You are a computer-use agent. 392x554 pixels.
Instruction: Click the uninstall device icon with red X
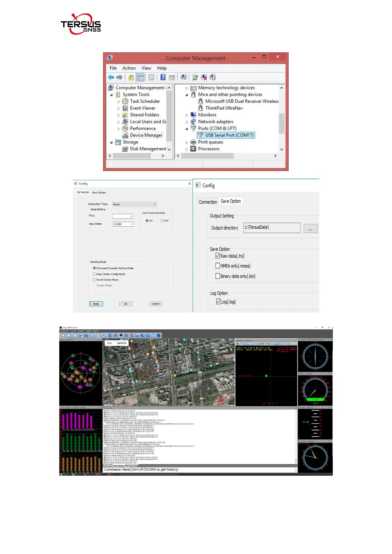point(204,77)
